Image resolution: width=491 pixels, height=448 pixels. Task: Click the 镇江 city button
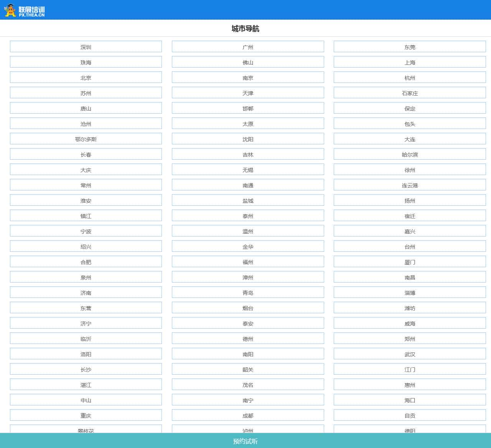click(x=86, y=216)
